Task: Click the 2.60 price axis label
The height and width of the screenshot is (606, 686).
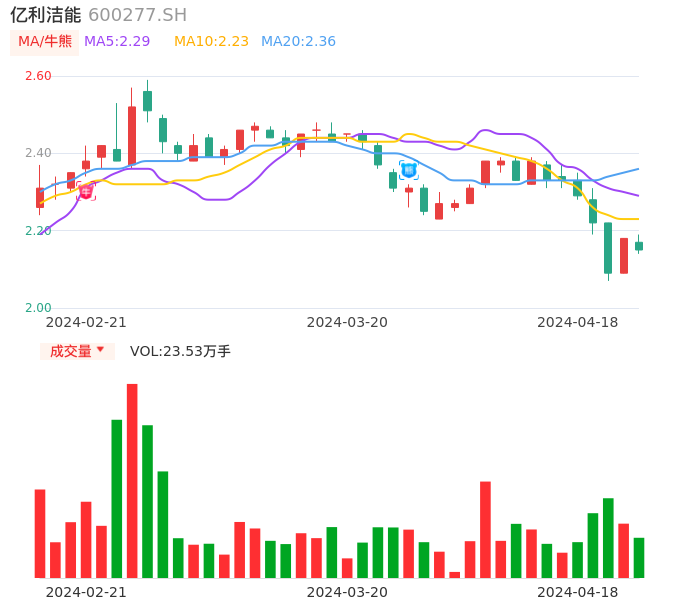Action: [x=38, y=76]
